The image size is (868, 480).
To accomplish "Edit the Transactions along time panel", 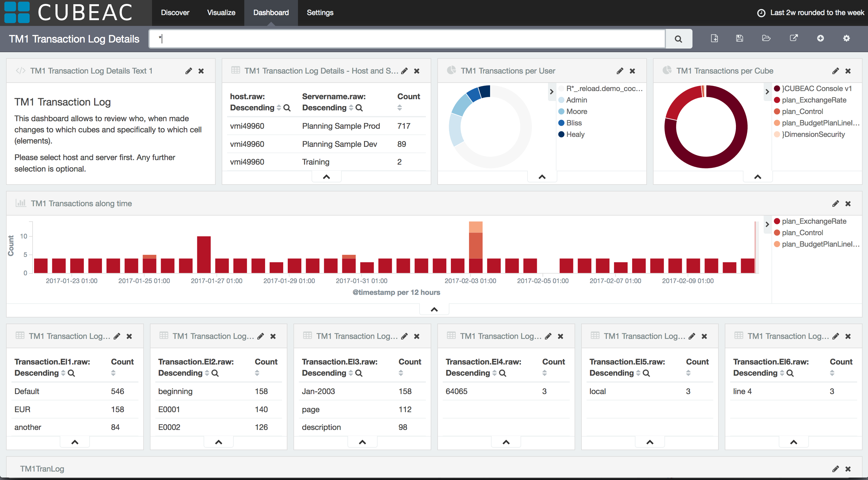I will click(x=836, y=204).
